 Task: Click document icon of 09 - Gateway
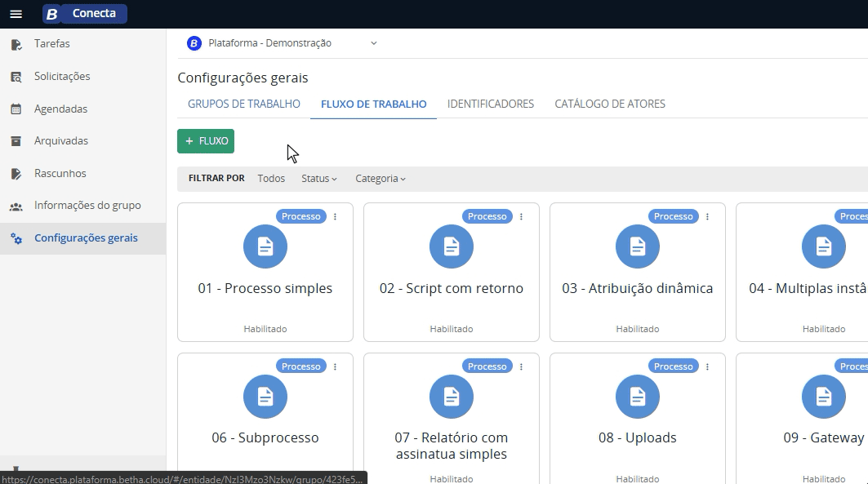tap(824, 397)
